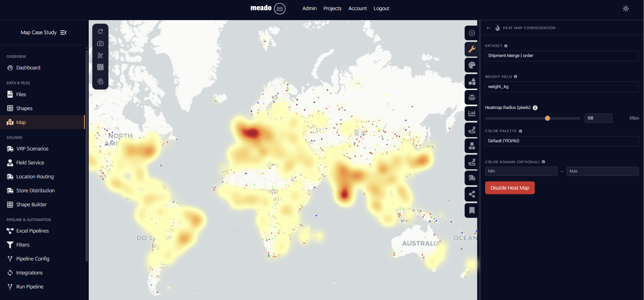644x300 pixels.
Task: Show info tooltip for Dataset
Action: [506, 46]
